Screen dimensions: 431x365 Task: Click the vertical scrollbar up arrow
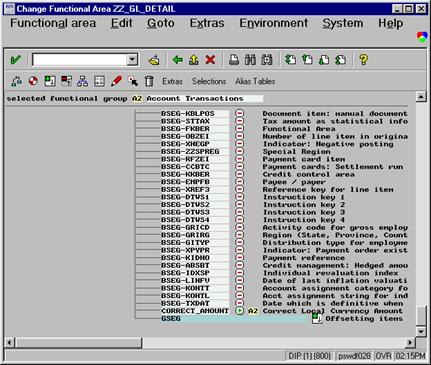pyautogui.click(x=421, y=97)
